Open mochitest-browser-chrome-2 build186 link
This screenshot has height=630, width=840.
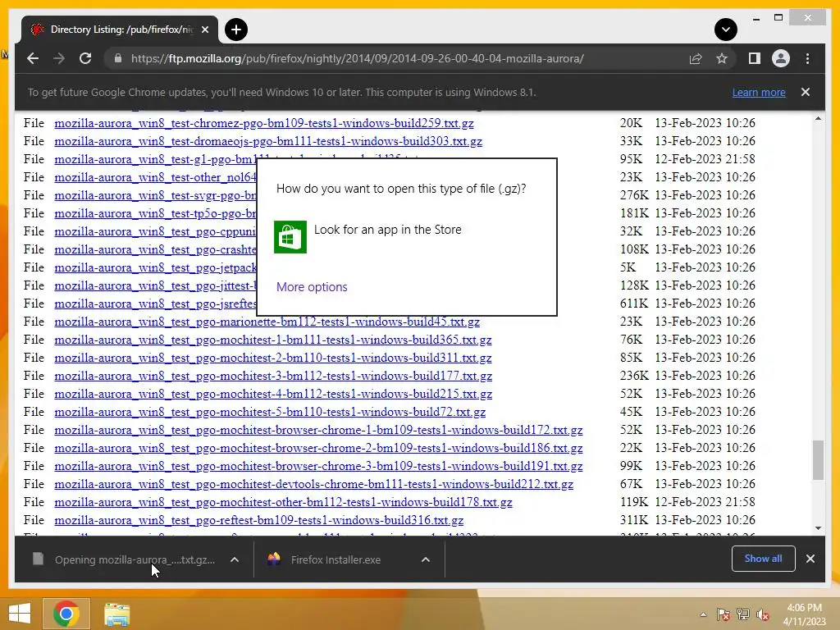tap(318, 448)
